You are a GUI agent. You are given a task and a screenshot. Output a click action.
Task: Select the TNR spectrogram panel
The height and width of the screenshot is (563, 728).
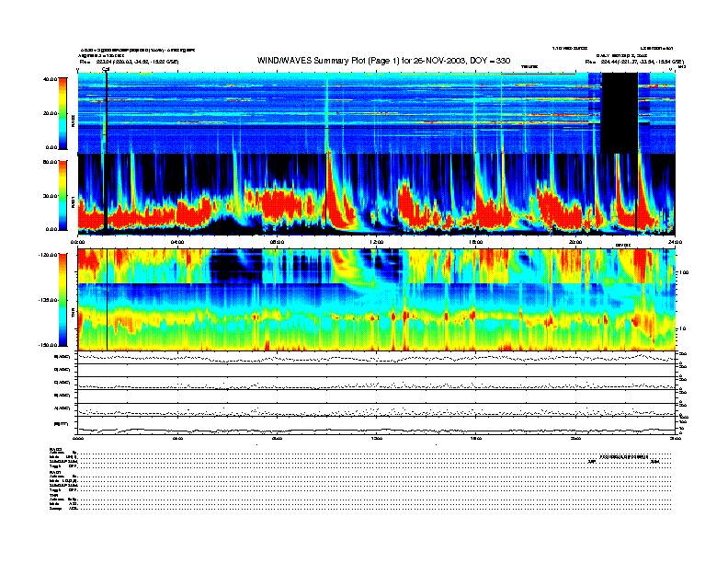pos(377,300)
